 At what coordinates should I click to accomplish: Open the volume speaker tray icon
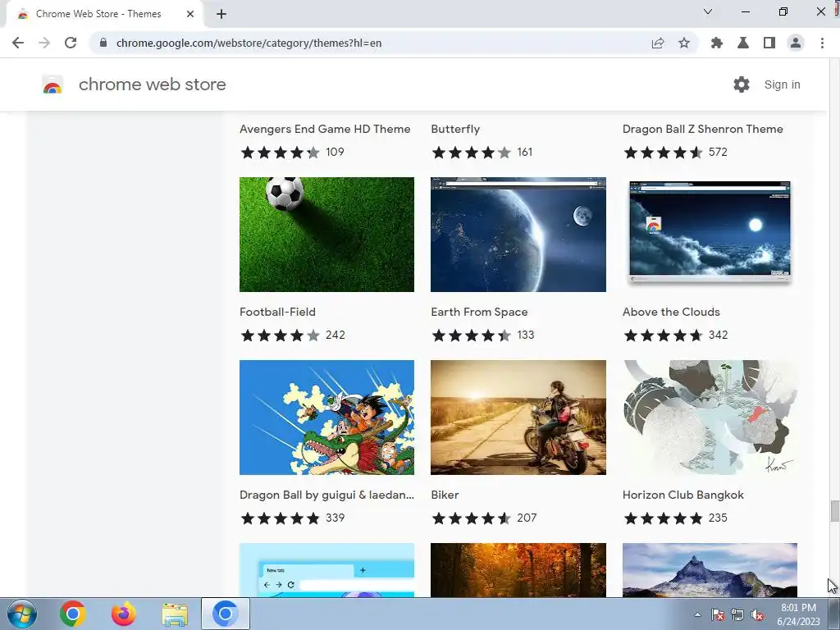click(757, 614)
